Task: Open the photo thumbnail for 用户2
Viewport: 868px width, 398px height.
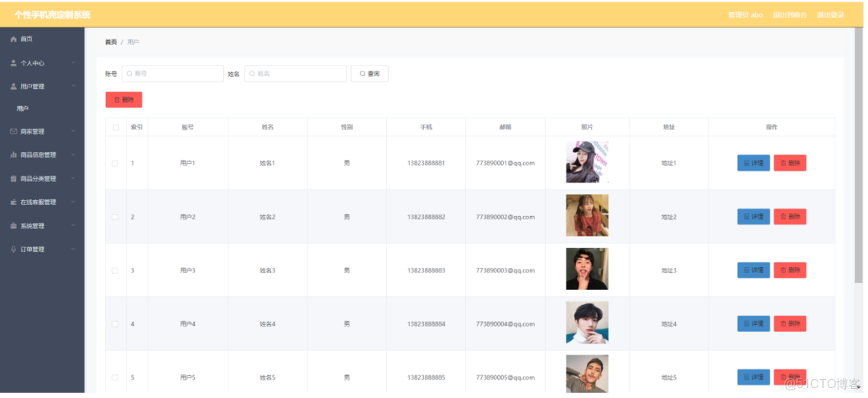Action: (587, 215)
